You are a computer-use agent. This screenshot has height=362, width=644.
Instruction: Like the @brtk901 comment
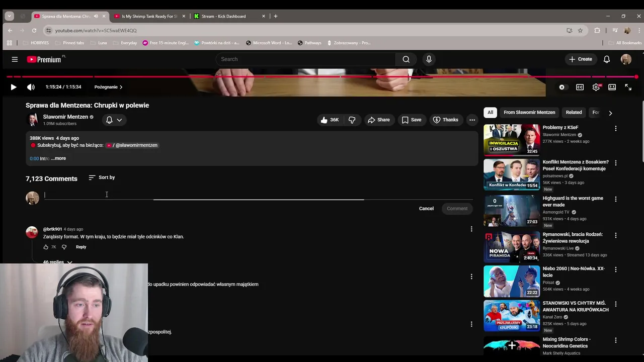[x=46, y=247]
